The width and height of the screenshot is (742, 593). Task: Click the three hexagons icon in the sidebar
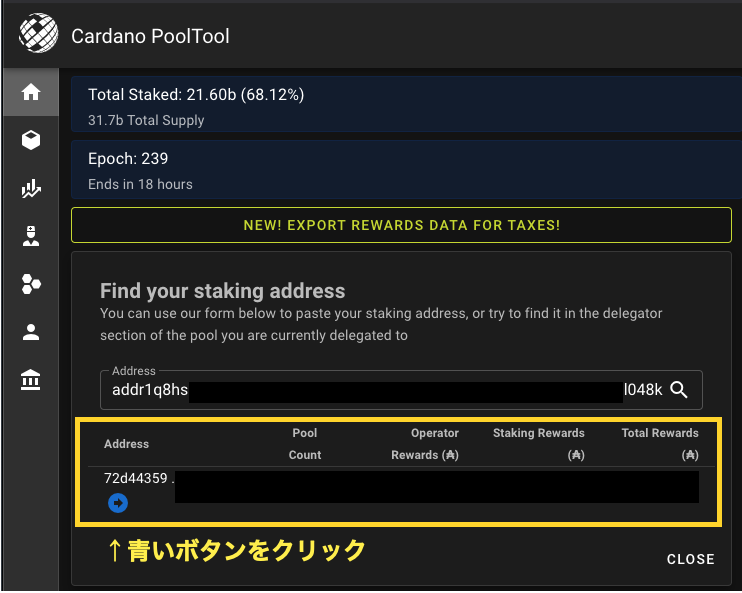click(x=31, y=285)
